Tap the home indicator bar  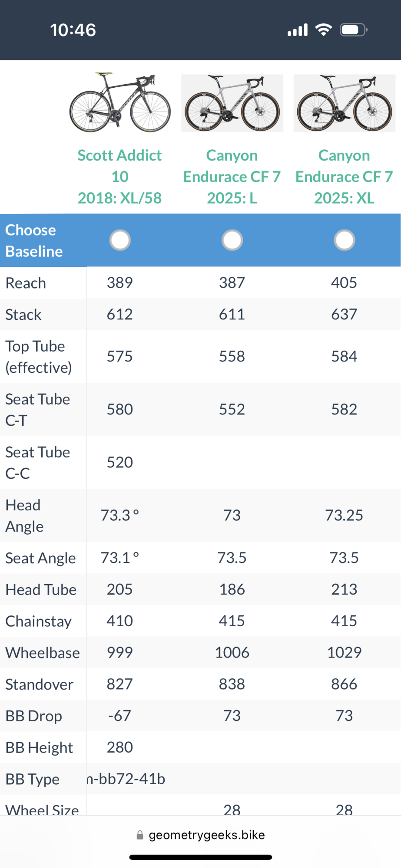[201, 857]
